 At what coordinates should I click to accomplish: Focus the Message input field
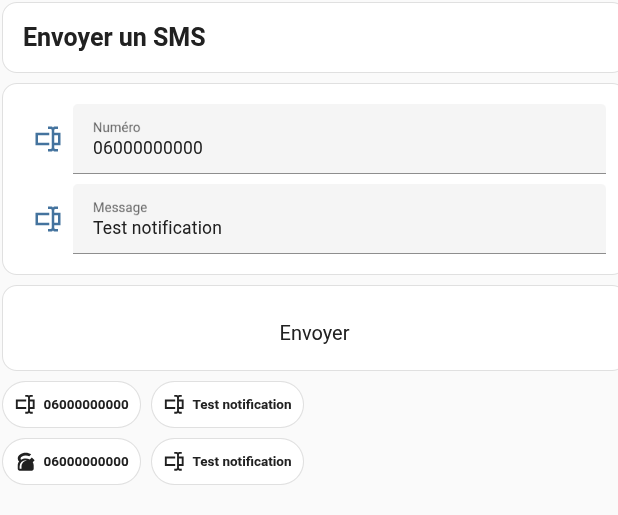339,219
